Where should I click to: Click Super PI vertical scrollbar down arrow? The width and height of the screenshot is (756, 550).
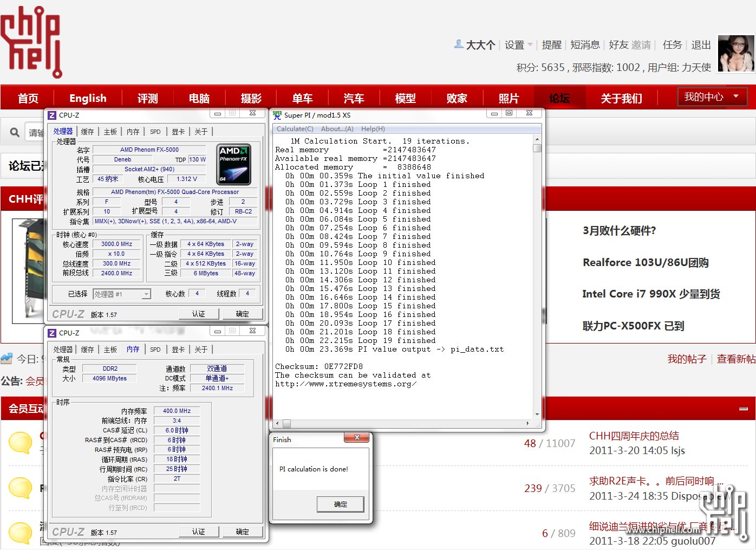[x=537, y=414]
